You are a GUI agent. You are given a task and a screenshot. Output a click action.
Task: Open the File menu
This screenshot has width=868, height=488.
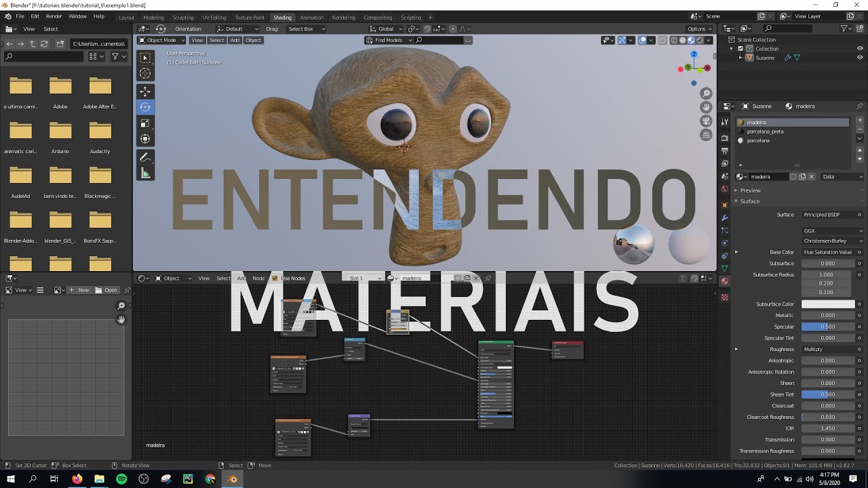[20, 16]
